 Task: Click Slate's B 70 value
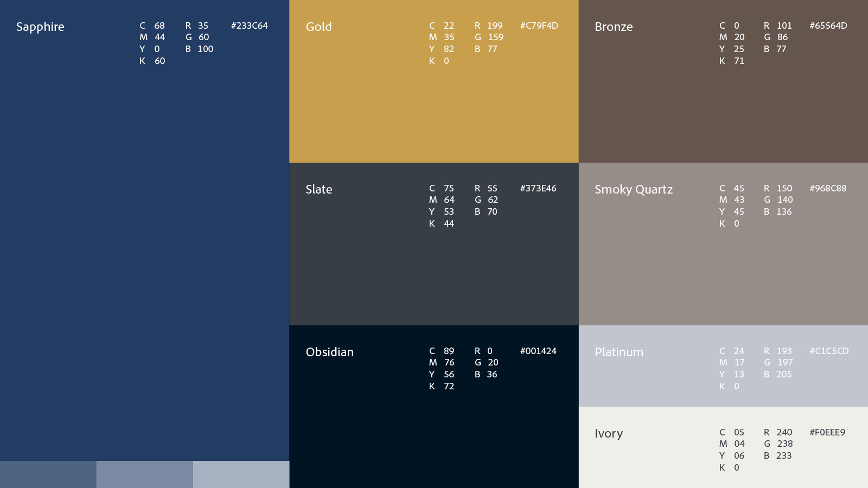tap(486, 211)
